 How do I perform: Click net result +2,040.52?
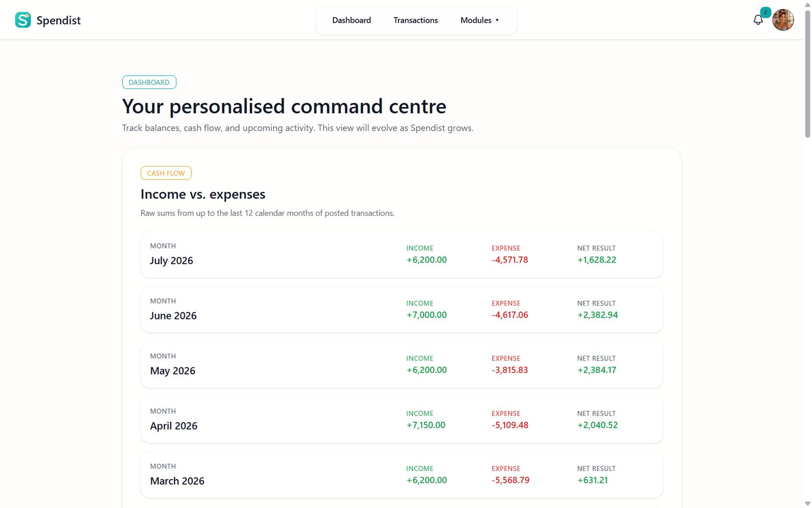tap(597, 425)
